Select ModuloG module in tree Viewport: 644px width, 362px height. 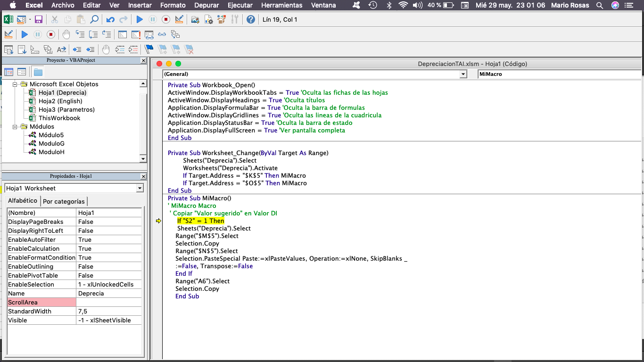pyautogui.click(x=51, y=143)
